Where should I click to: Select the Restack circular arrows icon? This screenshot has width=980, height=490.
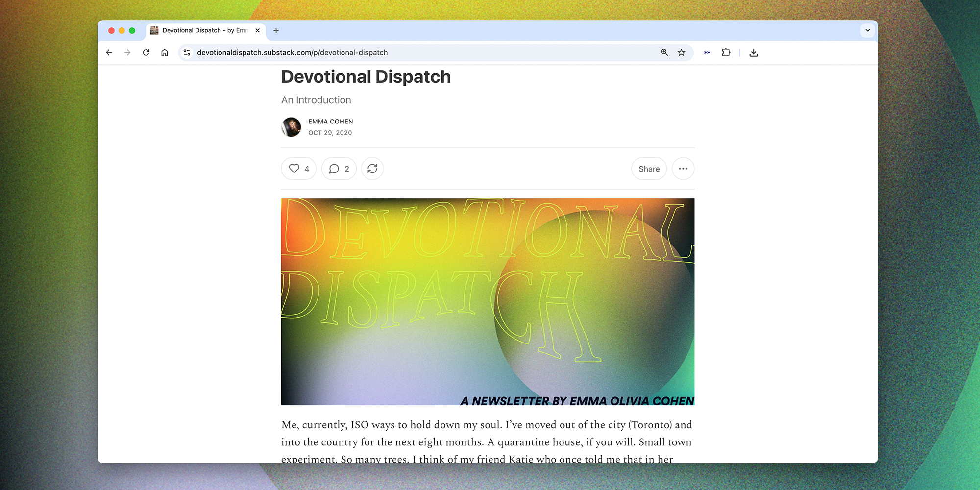(x=372, y=169)
